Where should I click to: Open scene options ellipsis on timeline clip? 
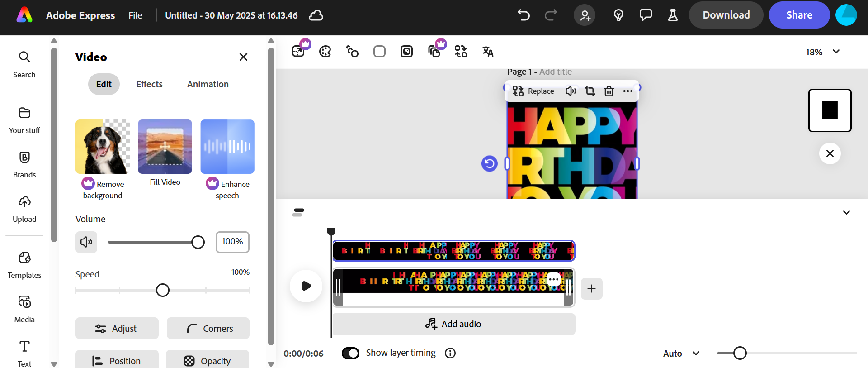tap(554, 280)
